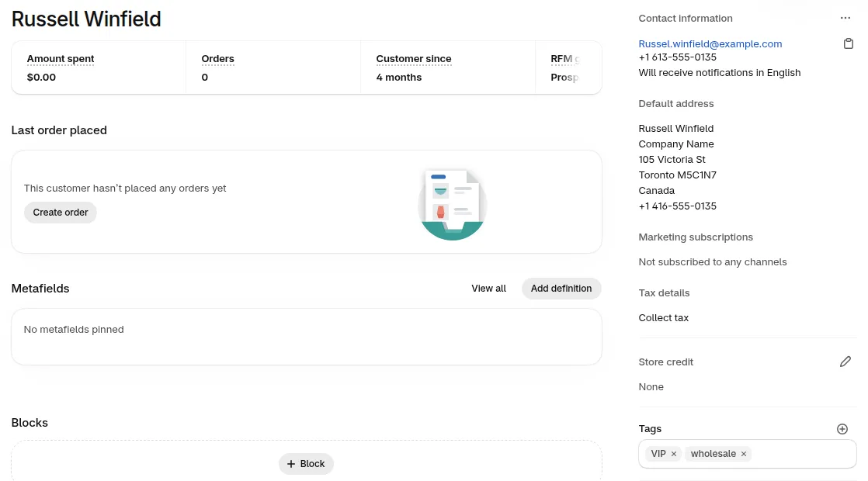
Task: Click the RFM group label
Action: pyautogui.click(x=564, y=59)
